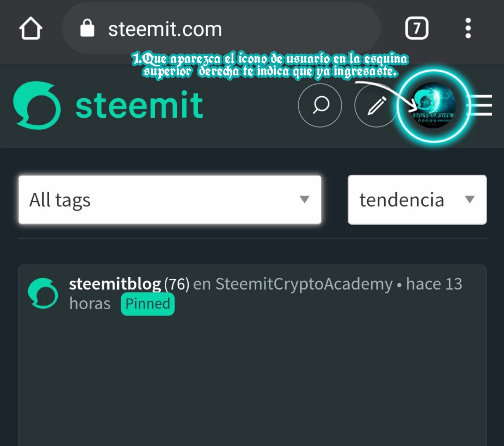Click the pencil icon to write a post
The height and width of the screenshot is (446, 504).
(376, 105)
